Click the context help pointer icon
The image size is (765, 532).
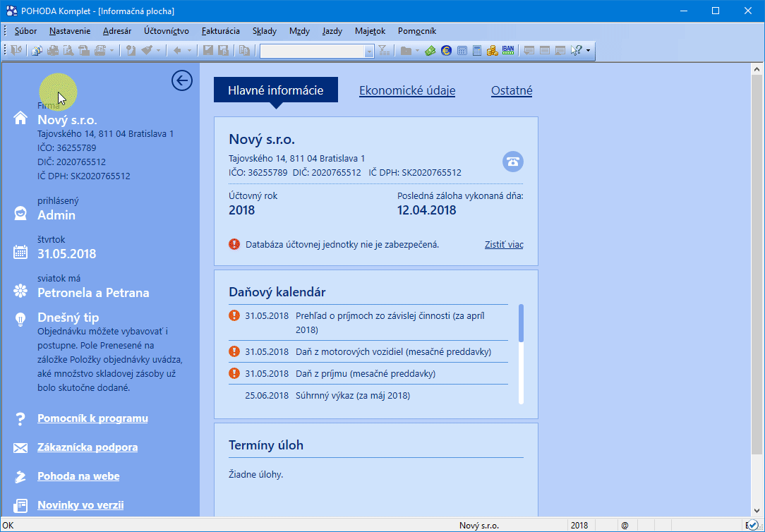point(576,50)
